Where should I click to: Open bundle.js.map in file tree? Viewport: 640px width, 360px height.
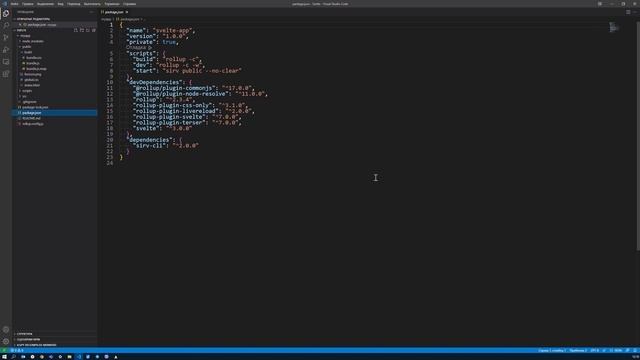[36, 69]
